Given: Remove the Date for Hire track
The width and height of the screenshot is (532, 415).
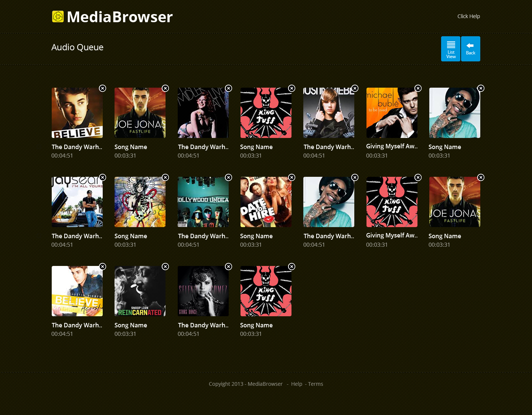Looking at the screenshot, I should click(292, 177).
